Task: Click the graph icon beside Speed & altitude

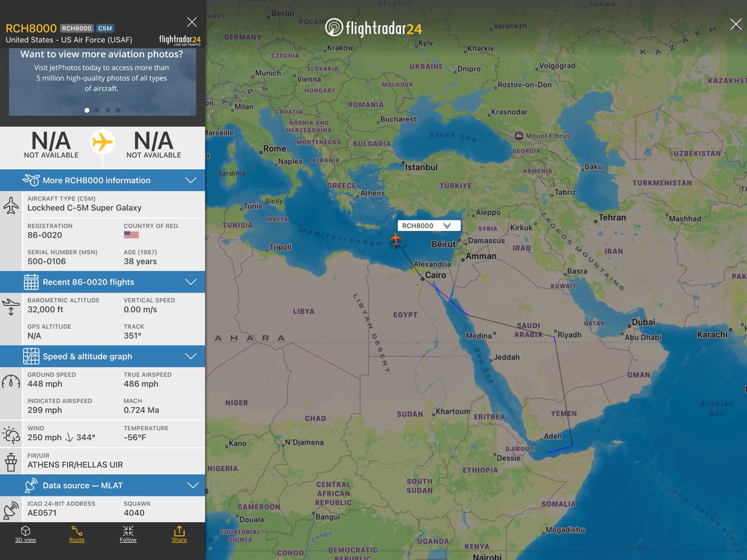Action: point(31,357)
